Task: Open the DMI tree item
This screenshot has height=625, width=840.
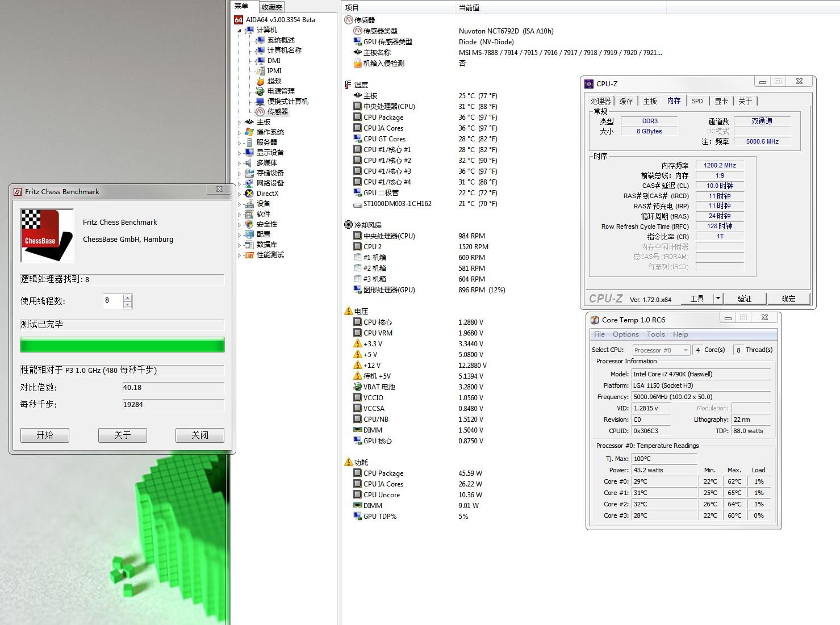Action: (274, 61)
